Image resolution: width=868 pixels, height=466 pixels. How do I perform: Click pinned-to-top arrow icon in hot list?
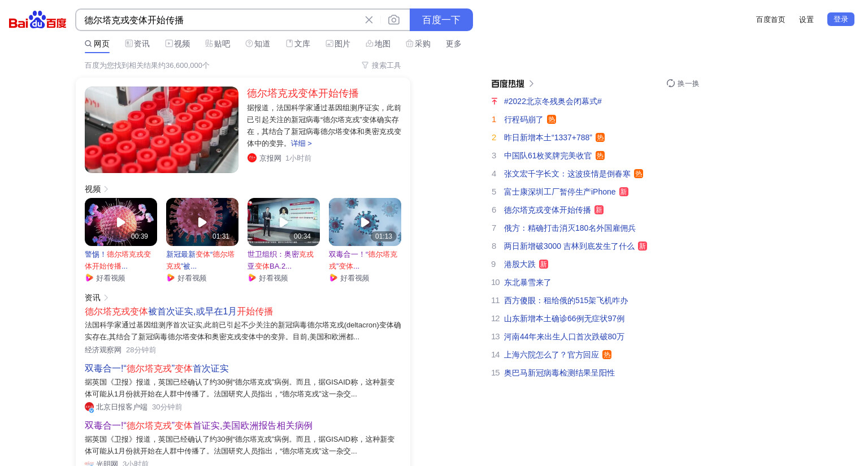494,101
